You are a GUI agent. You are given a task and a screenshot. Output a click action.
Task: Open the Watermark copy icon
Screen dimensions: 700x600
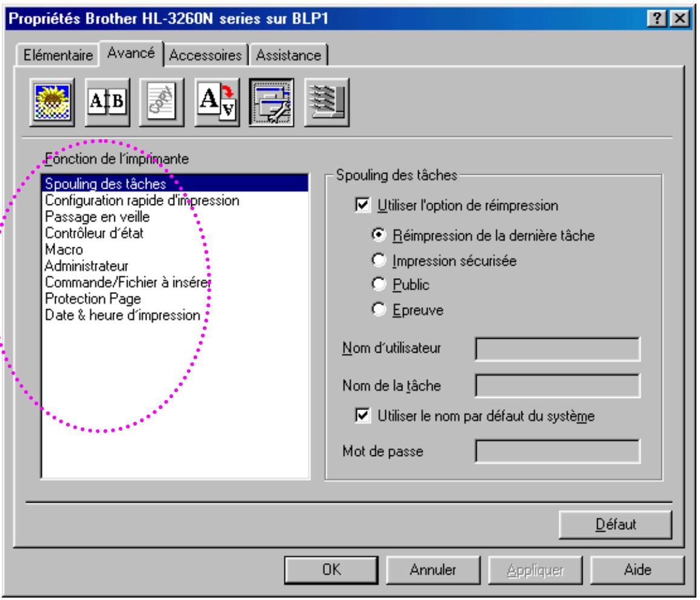(162, 102)
